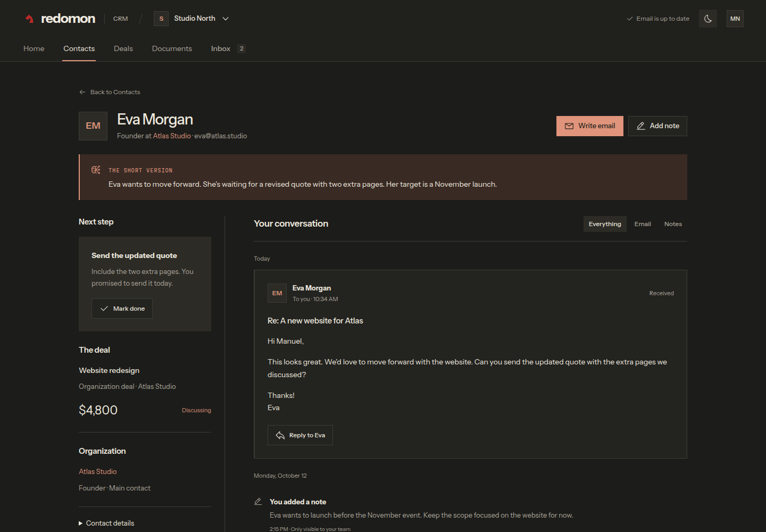
Task: Mark the updated quote step done
Action: click(x=122, y=309)
